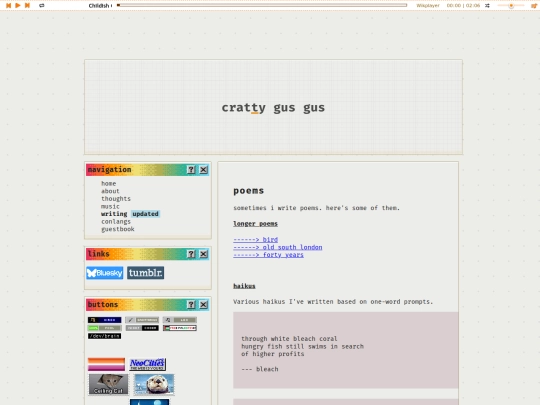The image size is (540, 405).
Task: Click the lesbian pride flag button
Action: [x=106, y=364]
